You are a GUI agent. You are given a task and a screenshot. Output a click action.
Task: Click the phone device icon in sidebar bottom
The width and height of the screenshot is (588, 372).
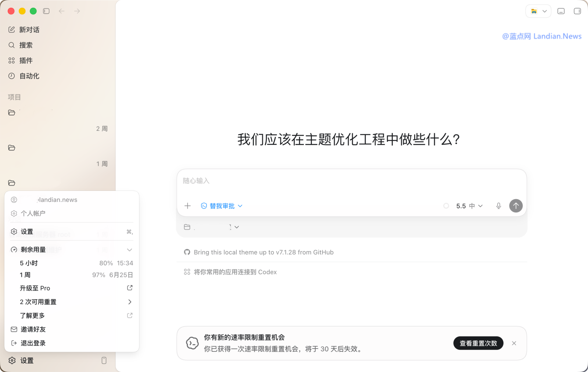coord(104,361)
